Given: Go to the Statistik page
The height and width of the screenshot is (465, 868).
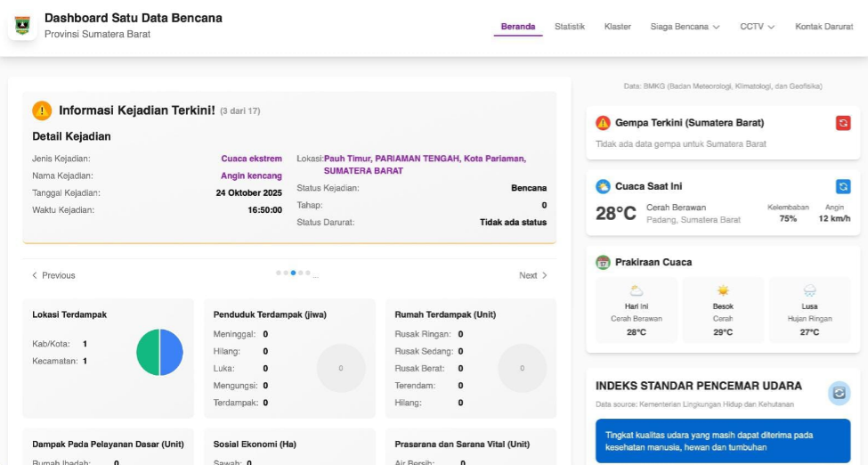Looking at the screenshot, I should point(570,27).
